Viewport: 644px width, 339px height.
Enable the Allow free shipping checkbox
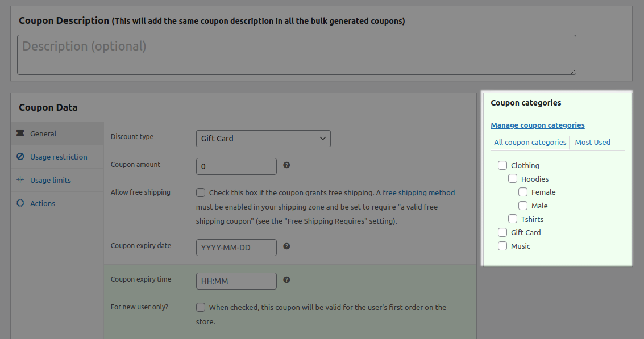tap(201, 192)
